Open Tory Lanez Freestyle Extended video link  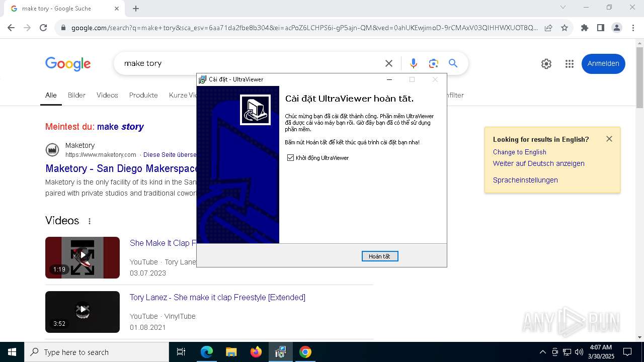(x=217, y=298)
